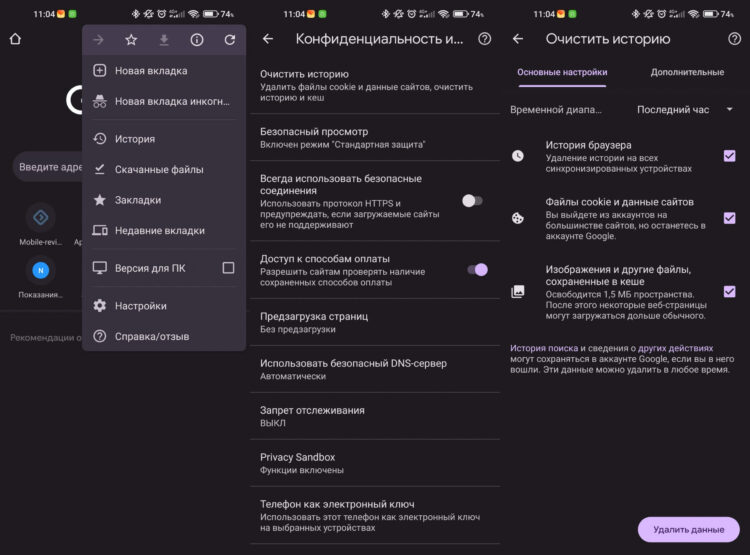The height and width of the screenshot is (555, 750).
Task: Open Закладки menu item
Action: coord(164,200)
